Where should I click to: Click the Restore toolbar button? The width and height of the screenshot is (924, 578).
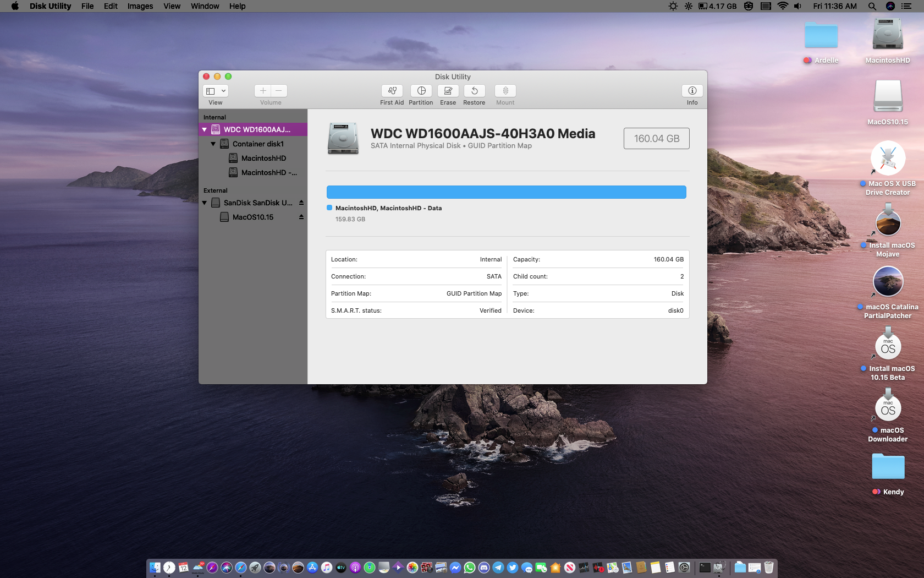(x=474, y=91)
